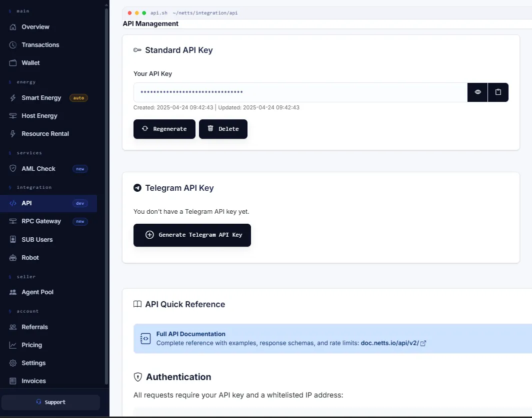Click the 'Full API Documentation' title text
Screen dimensions: 532x418
190,334
